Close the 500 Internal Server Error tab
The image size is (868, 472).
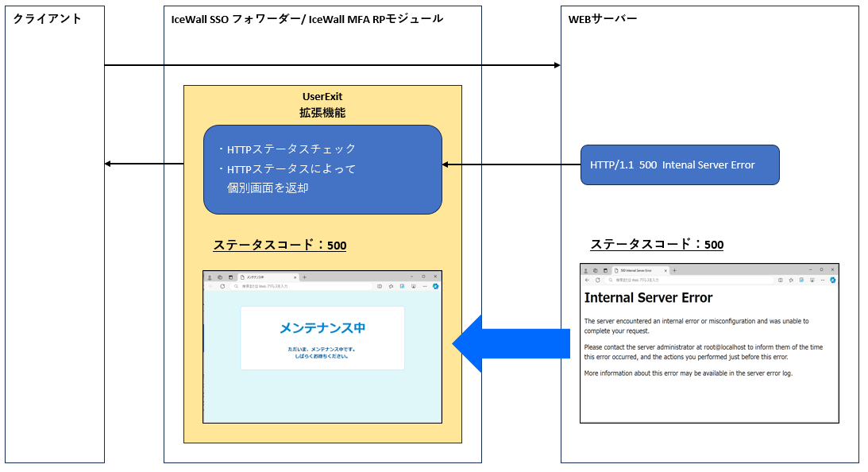click(665, 271)
